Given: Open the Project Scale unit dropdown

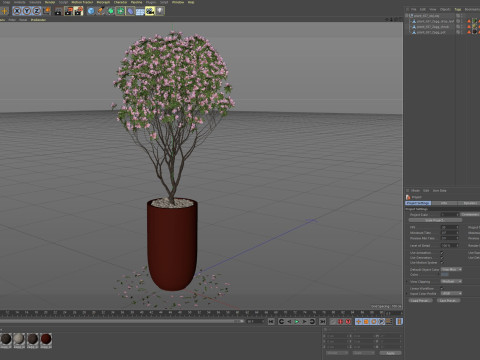Looking at the screenshot, I should 470,215.
